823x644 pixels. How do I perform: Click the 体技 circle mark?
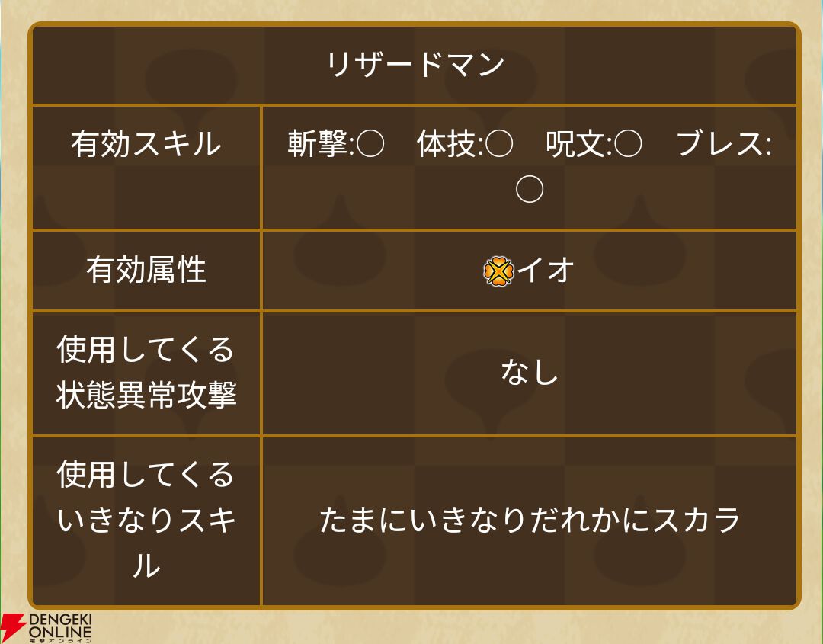[499, 144]
